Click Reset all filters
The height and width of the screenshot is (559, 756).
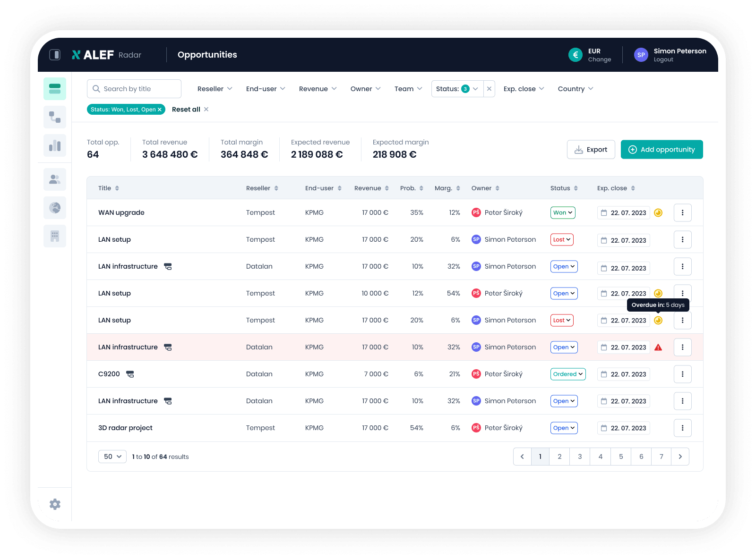click(190, 110)
